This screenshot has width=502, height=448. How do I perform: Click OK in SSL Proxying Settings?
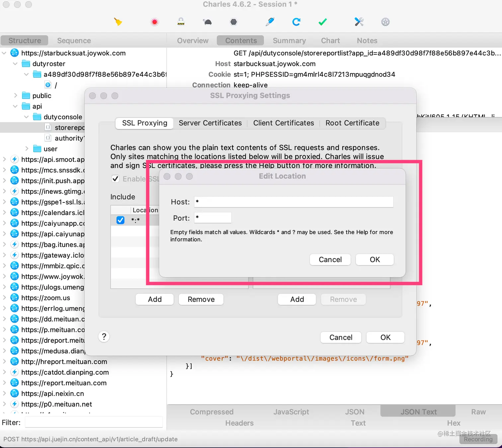pyautogui.click(x=385, y=337)
